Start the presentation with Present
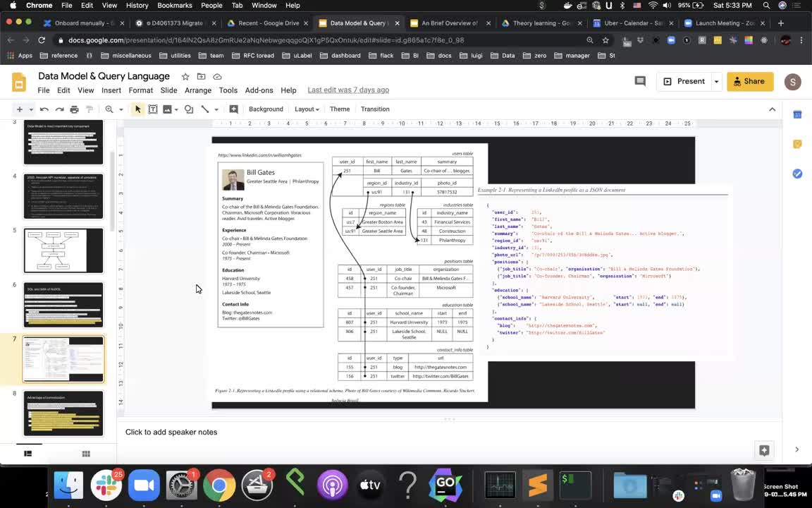This screenshot has width=812, height=508. [684, 81]
